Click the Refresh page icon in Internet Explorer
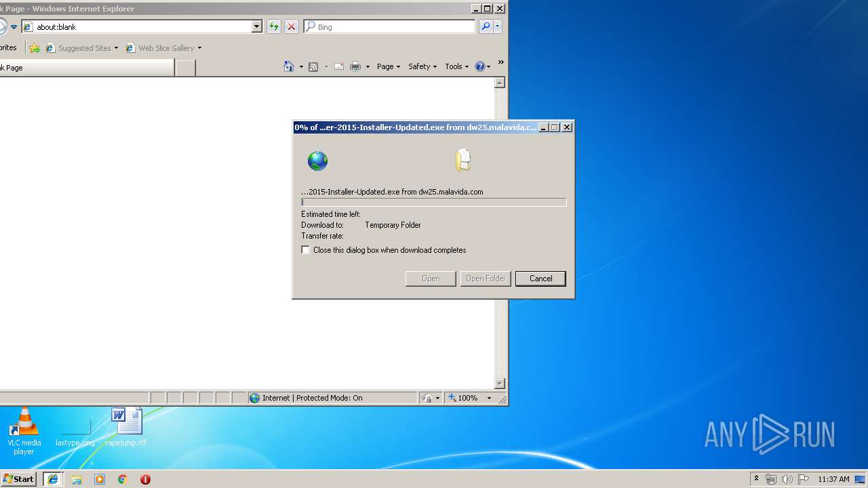Screen dimensions: 868x488 point(273,26)
